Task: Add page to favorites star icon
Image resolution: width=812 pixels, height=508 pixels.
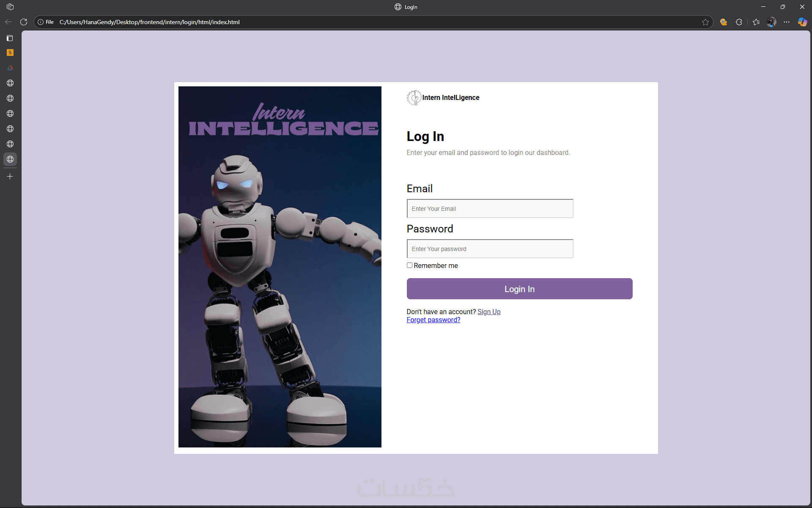Action: pyautogui.click(x=705, y=22)
